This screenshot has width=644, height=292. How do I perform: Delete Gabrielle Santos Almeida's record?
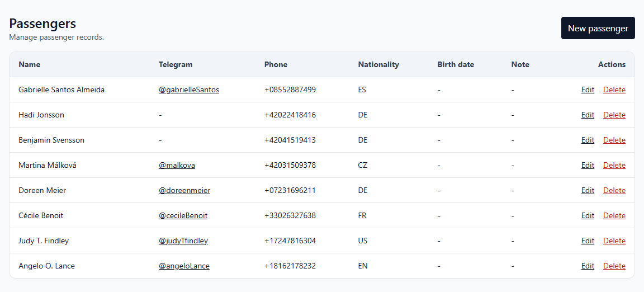coord(614,90)
